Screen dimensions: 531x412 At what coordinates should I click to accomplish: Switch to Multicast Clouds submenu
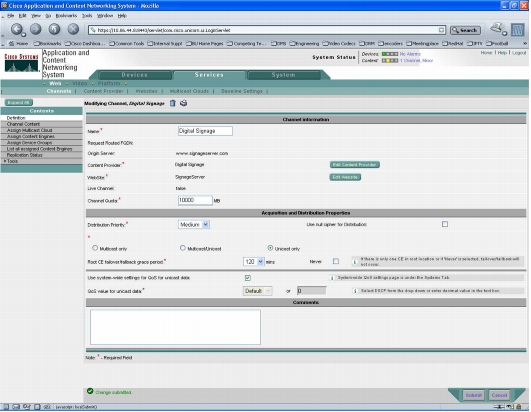tap(189, 91)
